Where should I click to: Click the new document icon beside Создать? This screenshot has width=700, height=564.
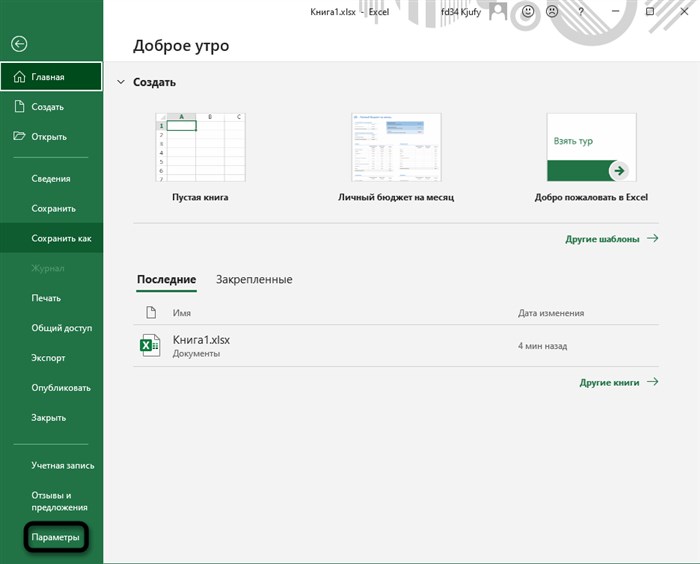pos(19,106)
